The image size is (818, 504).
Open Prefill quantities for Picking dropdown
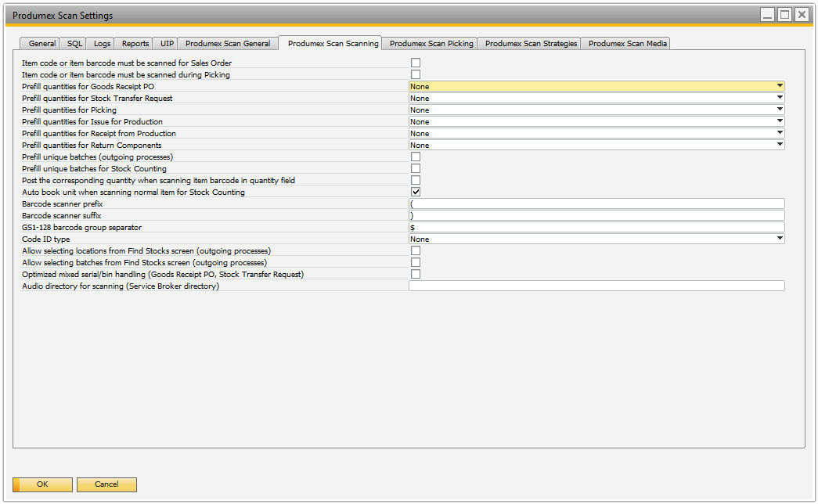pyautogui.click(x=596, y=110)
